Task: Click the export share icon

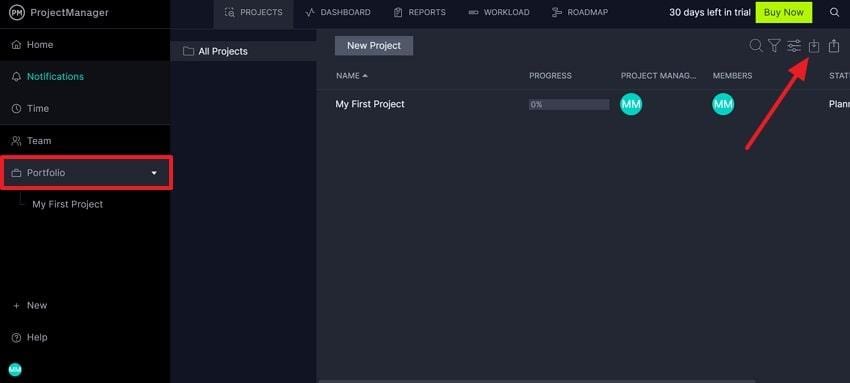Action: [x=834, y=46]
